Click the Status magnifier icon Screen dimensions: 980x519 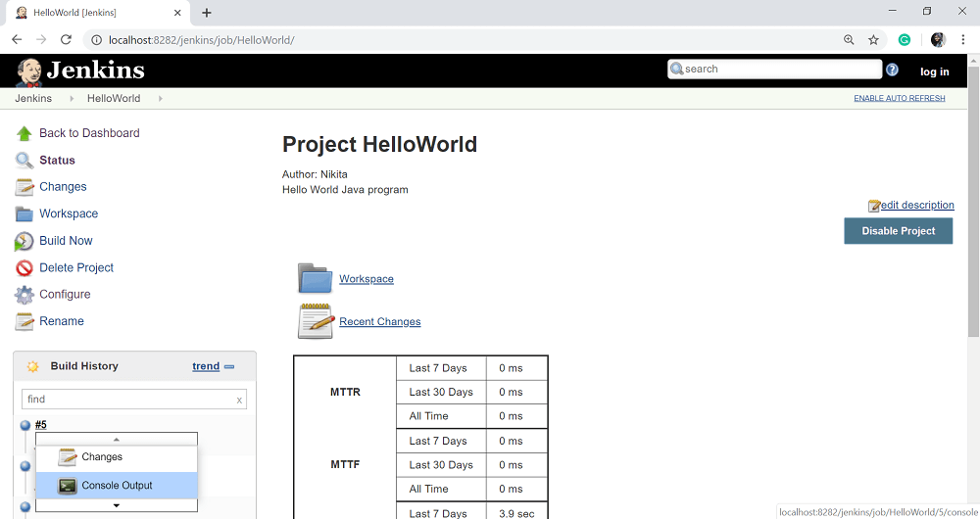[x=24, y=161]
